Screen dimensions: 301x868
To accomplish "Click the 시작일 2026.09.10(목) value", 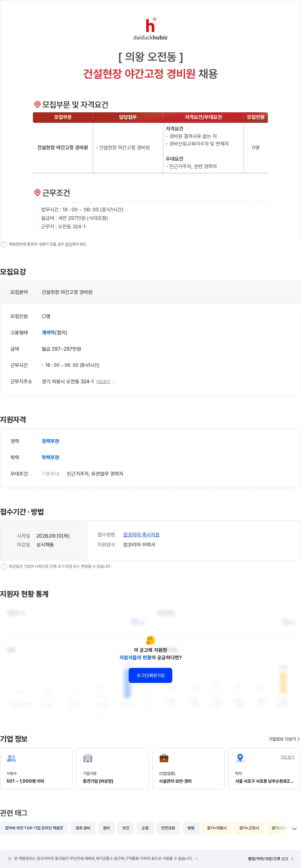I will click(53, 536).
